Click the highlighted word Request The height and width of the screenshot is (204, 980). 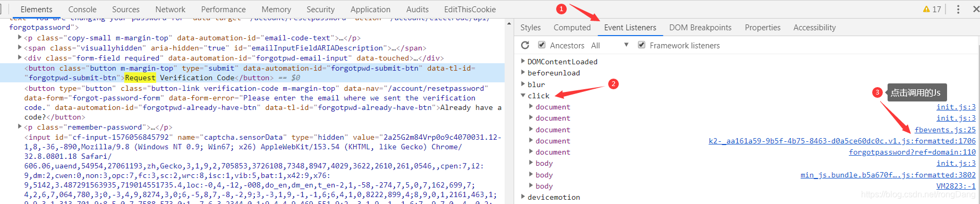(140, 78)
